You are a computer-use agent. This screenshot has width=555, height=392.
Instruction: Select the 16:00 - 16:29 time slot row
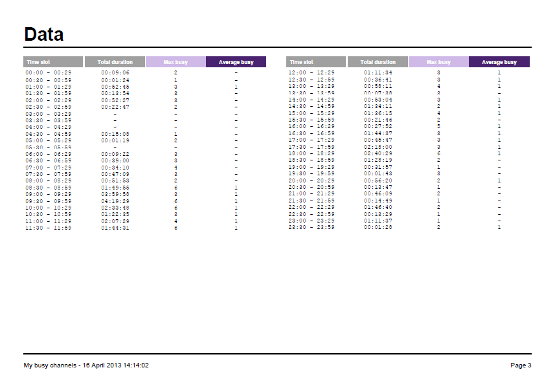pyautogui.click(x=311, y=127)
